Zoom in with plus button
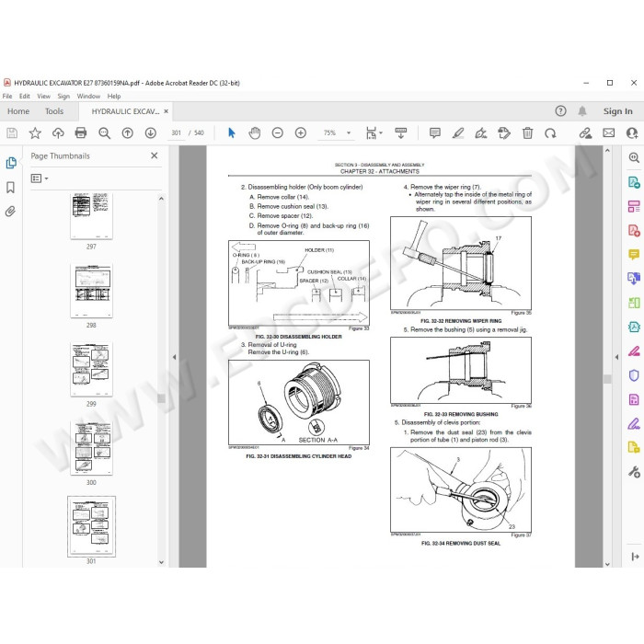The width and height of the screenshot is (644, 644). click(301, 133)
